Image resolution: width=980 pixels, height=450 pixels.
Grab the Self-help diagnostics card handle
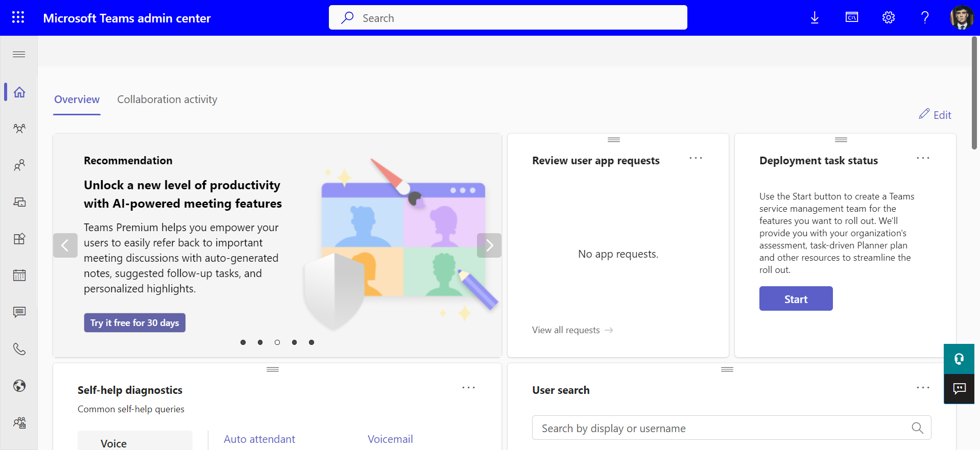273,369
